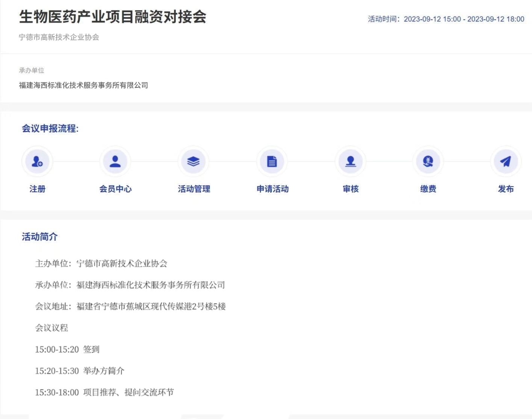Click the 主办单位 line in the description
Viewport: 532px width, 419px height.
[101, 264]
